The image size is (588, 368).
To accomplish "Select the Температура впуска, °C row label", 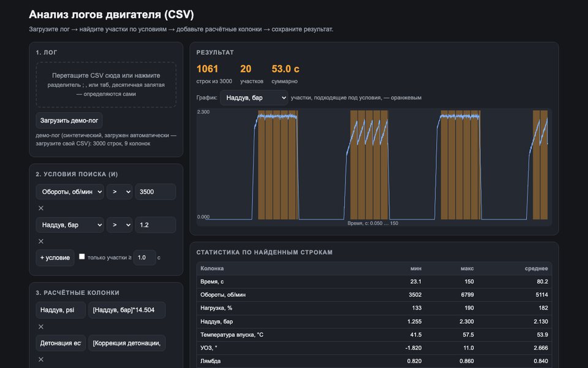I will 232,335.
